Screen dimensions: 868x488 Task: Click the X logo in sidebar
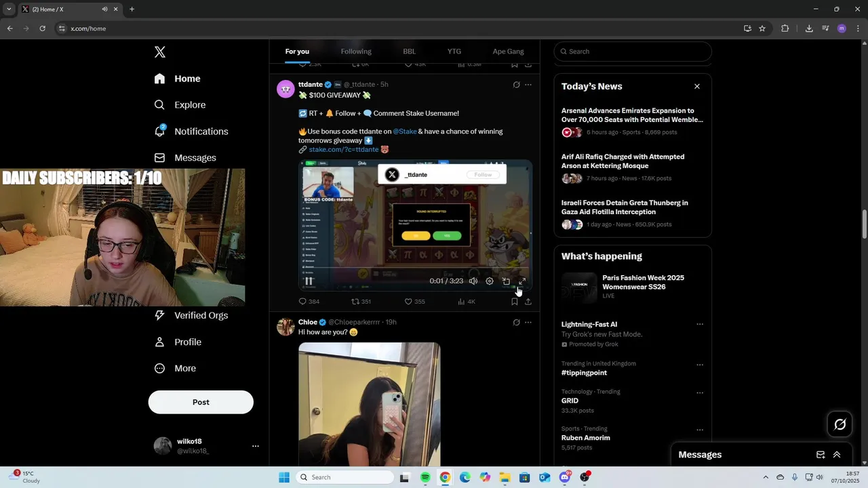click(160, 52)
